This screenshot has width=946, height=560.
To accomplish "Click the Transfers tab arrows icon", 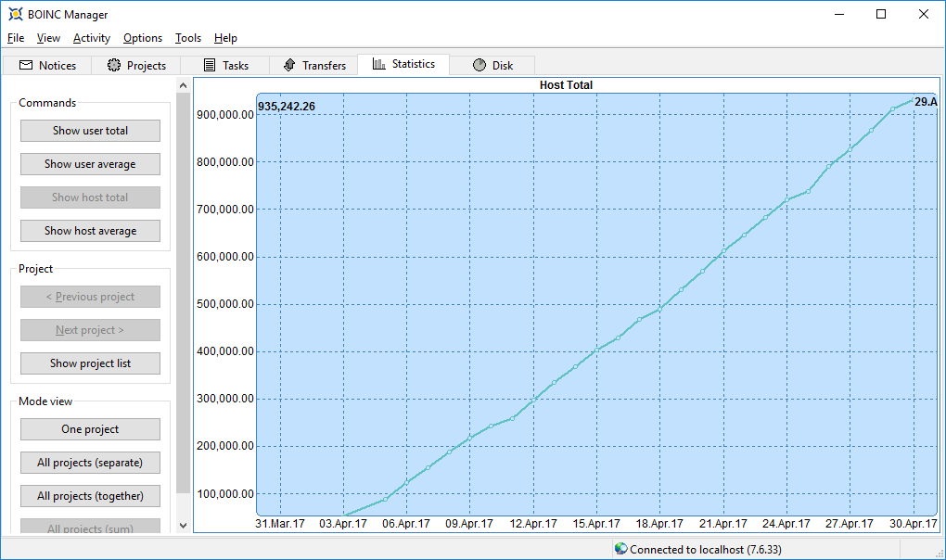I will click(289, 65).
